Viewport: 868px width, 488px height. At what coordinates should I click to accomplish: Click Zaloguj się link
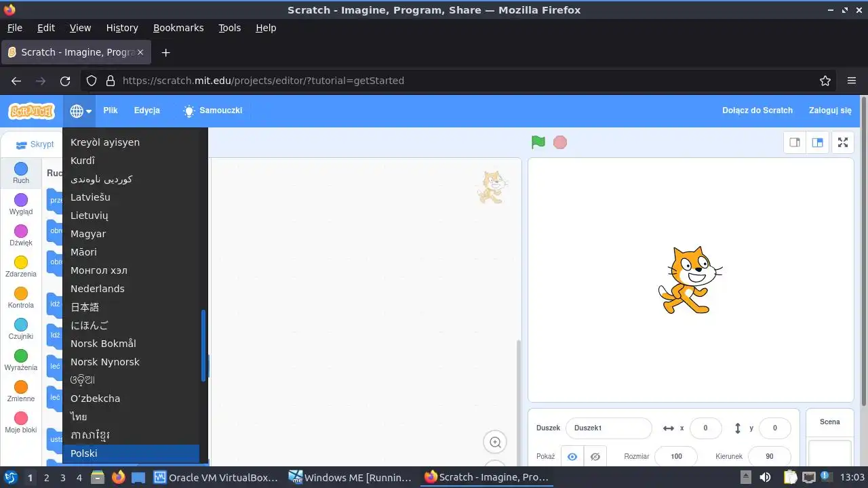[830, 110]
